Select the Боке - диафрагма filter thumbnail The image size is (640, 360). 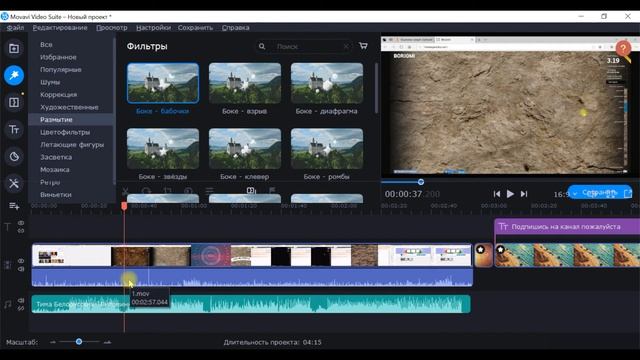coord(327,83)
